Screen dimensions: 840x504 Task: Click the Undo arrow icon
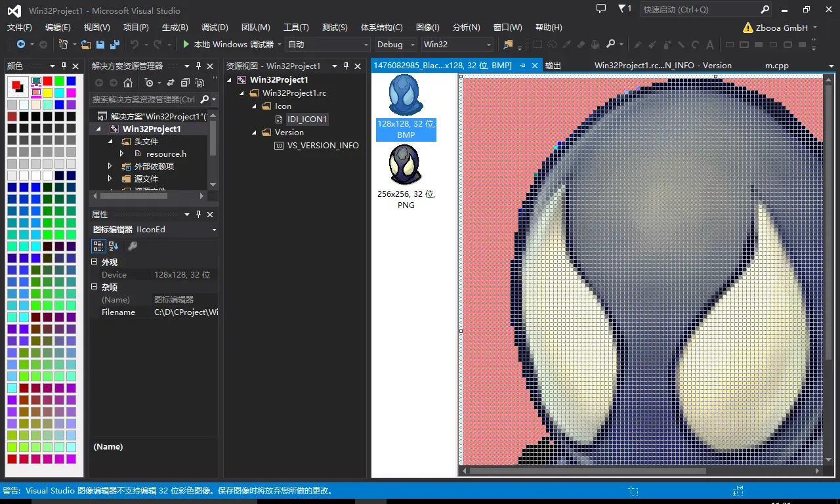coord(135,44)
